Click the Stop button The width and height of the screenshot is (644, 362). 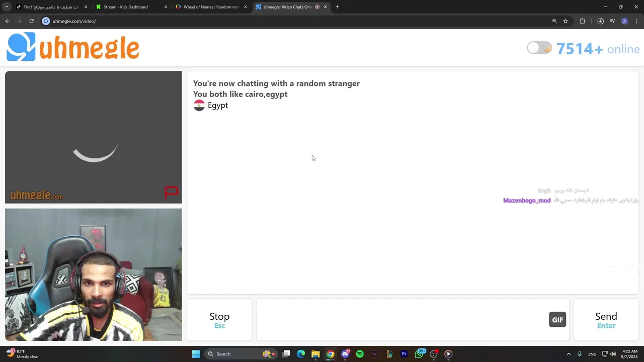219,320
